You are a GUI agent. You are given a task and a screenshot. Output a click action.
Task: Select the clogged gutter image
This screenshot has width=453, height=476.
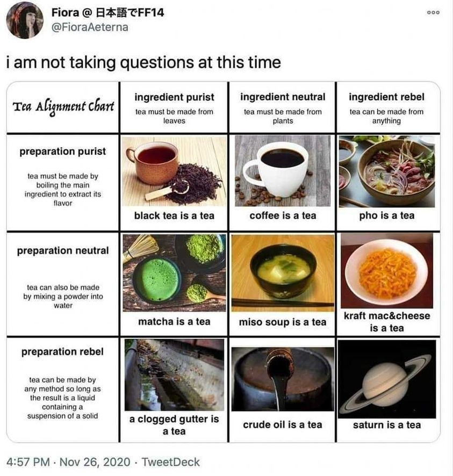click(x=174, y=375)
